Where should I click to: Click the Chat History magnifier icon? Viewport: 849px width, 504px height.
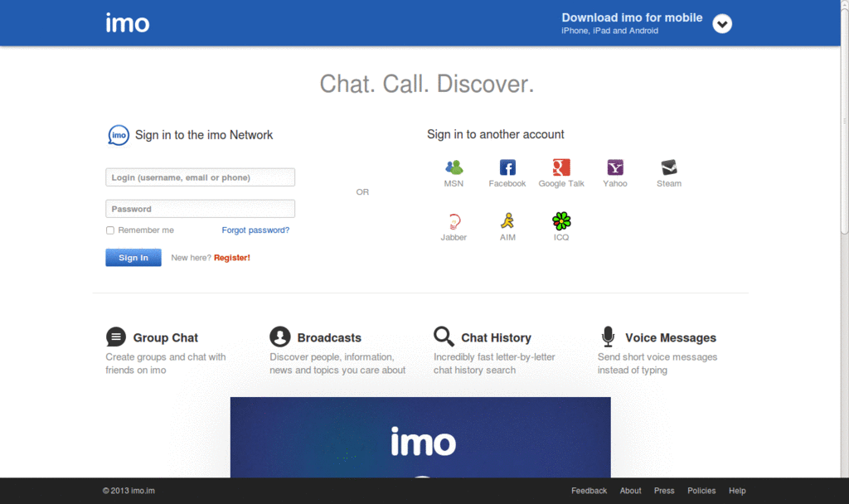(444, 337)
